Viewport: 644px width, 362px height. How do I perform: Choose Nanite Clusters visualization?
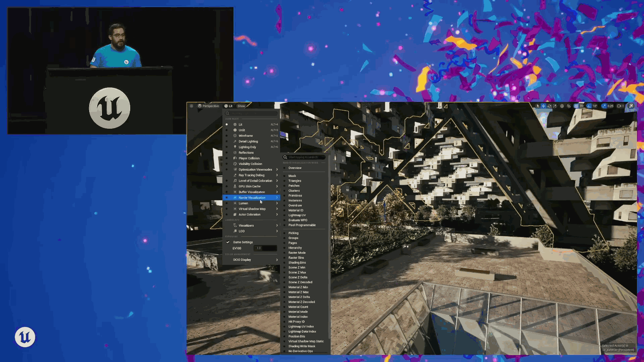tap(294, 191)
